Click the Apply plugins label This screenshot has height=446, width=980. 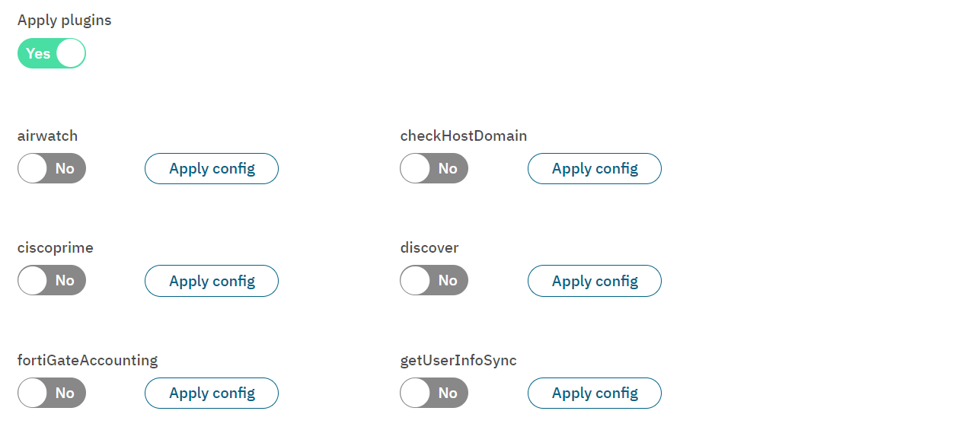click(x=65, y=21)
